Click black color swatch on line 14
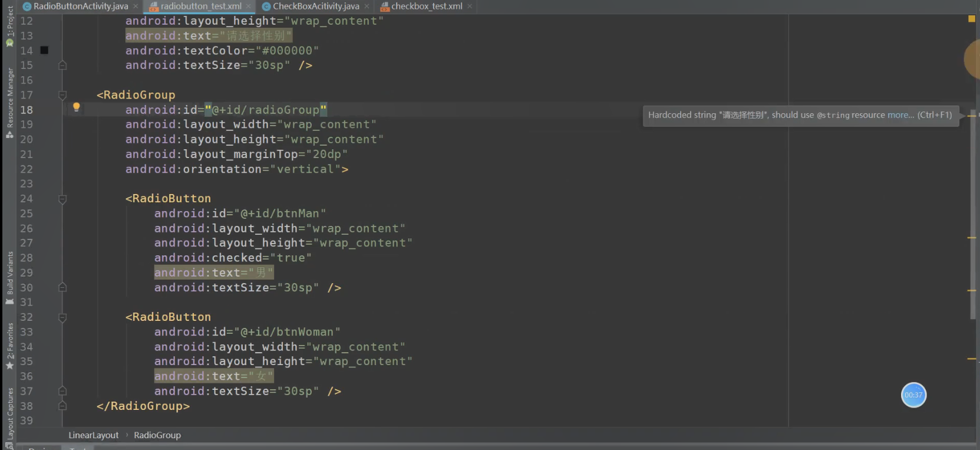The width and height of the screenshot is (980, 450). 44,50
